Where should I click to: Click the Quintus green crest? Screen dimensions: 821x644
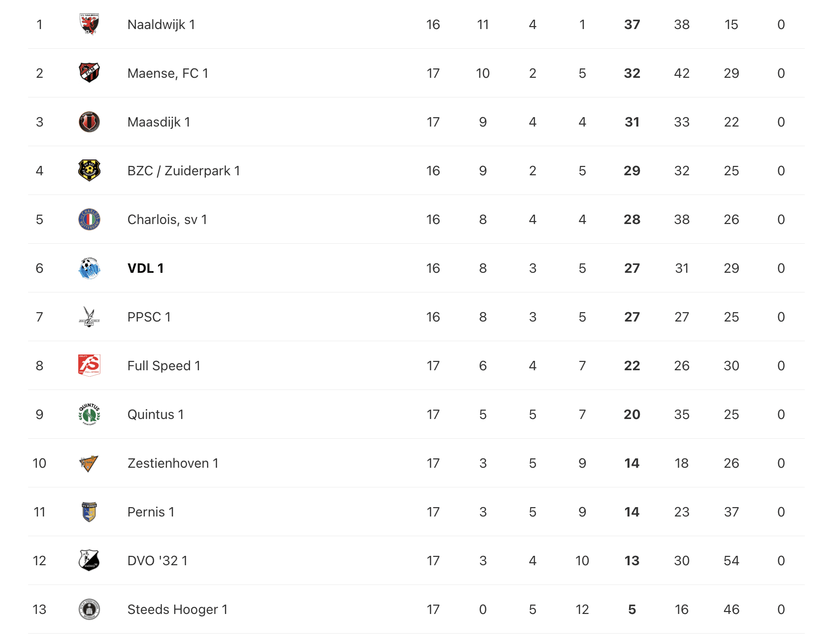pos(89,414)
